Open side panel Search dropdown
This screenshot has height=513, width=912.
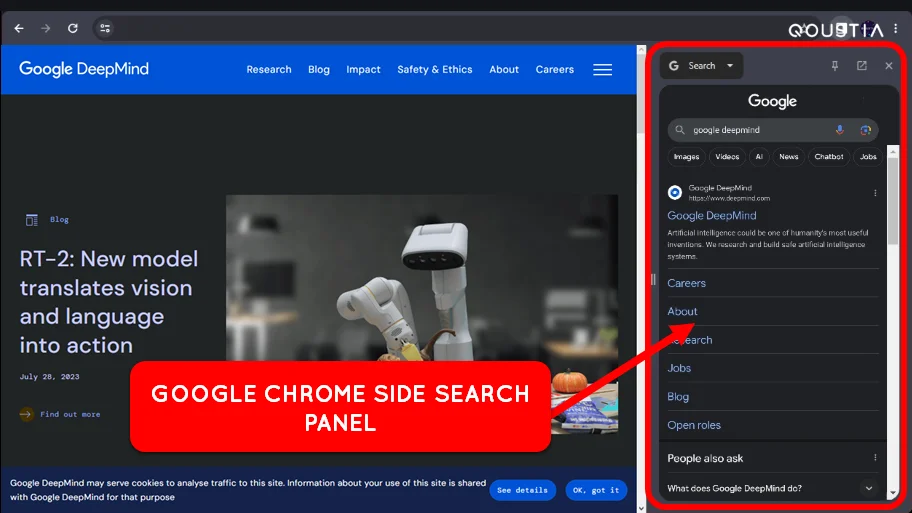701,66
